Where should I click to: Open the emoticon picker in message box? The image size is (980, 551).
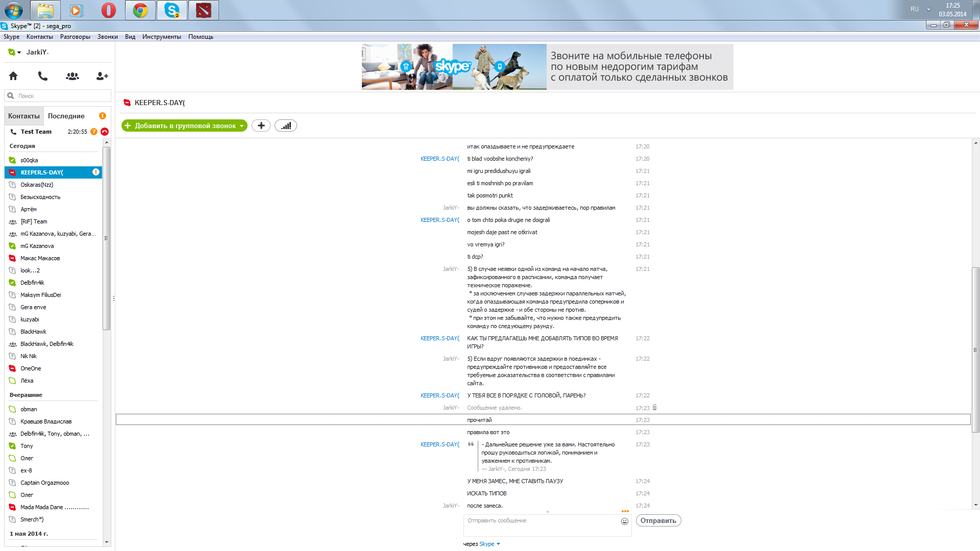point(625,521)
